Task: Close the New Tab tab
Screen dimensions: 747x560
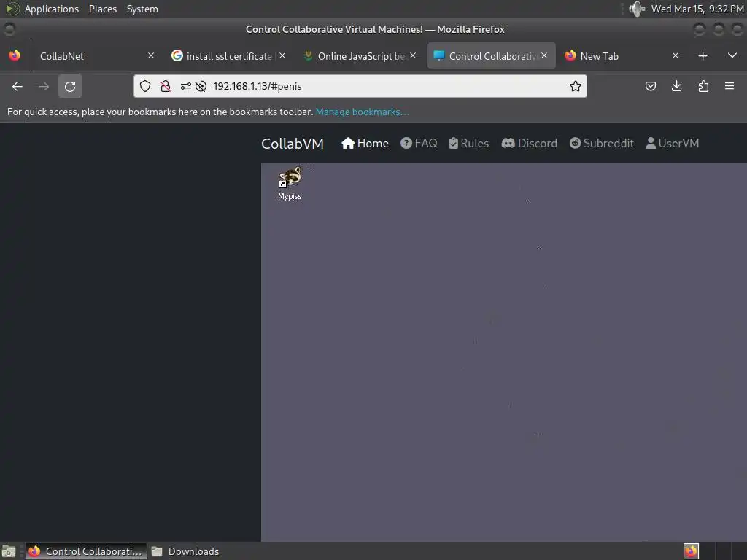Action: (x=675, y=55)
